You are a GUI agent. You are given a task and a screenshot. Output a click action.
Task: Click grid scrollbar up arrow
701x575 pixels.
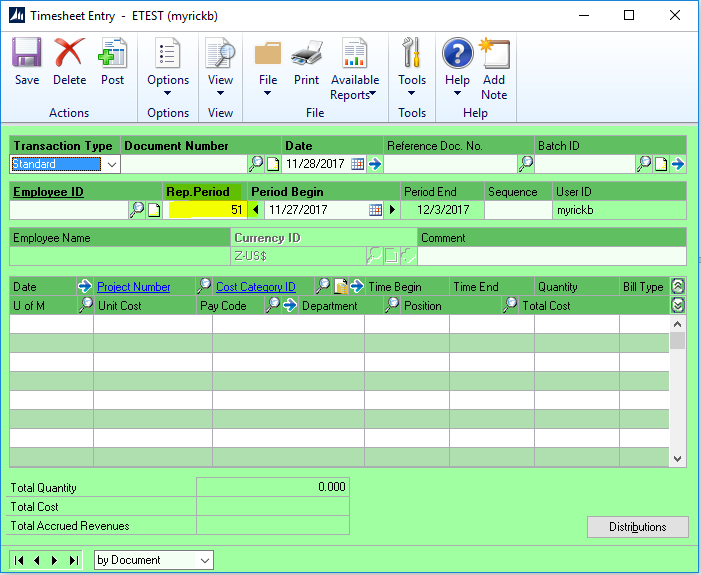pyautogui.click(x=677, y=324)
